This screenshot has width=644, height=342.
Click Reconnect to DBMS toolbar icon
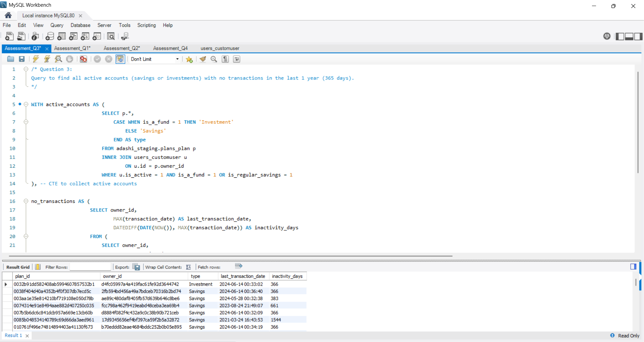pos(125,36)
